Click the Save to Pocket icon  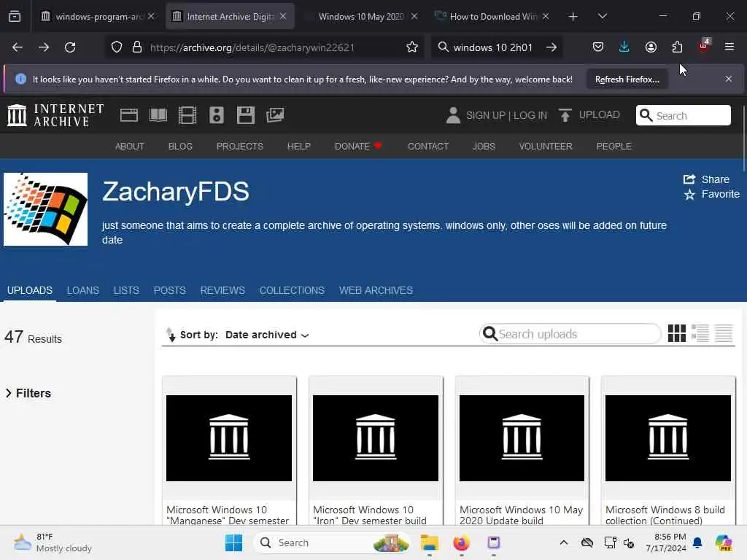pos(598,47)
